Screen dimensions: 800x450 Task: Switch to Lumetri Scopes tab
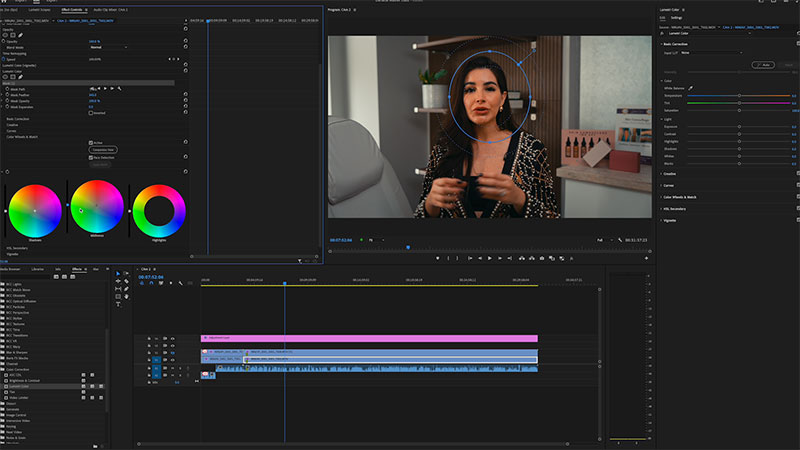point(39,10)
